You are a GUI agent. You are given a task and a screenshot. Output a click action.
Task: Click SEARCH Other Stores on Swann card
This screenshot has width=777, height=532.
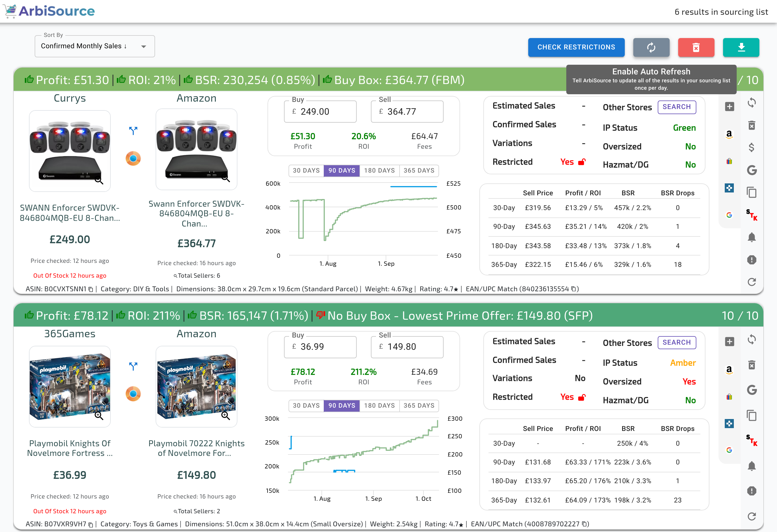click(x=677, y=107)
